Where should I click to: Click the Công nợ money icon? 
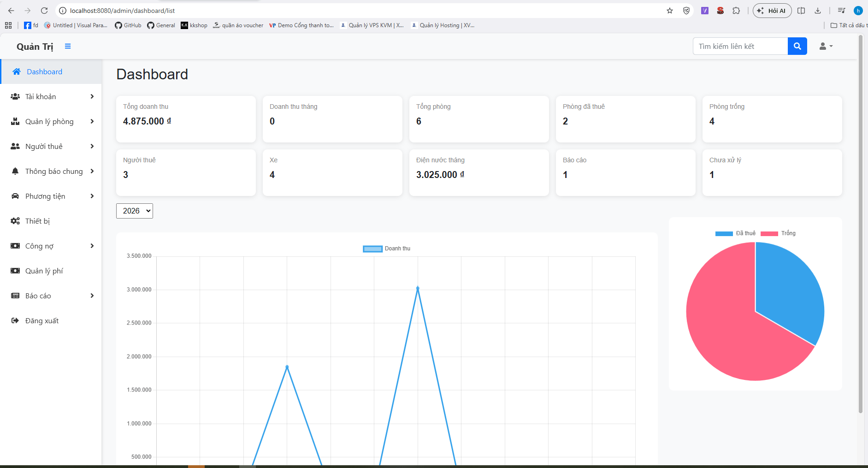tap(15, 246)
